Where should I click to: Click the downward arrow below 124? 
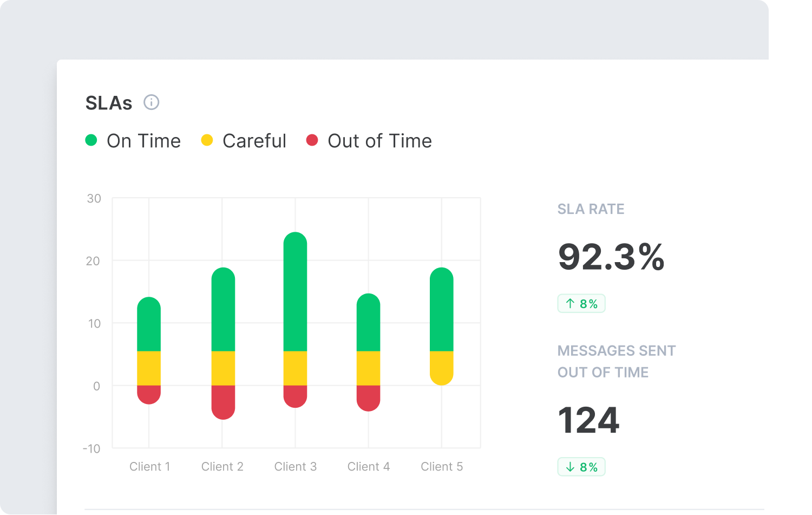point(570,466)
